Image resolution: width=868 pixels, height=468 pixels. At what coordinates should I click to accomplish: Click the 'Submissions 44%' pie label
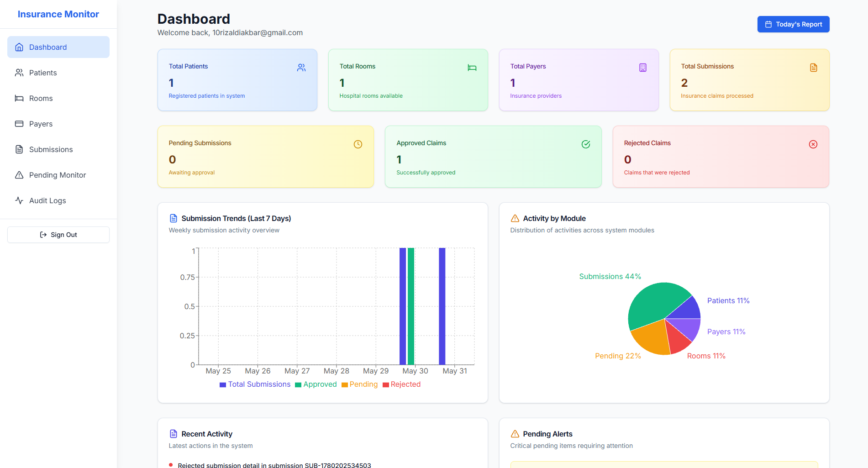click(x=610, y=277)
